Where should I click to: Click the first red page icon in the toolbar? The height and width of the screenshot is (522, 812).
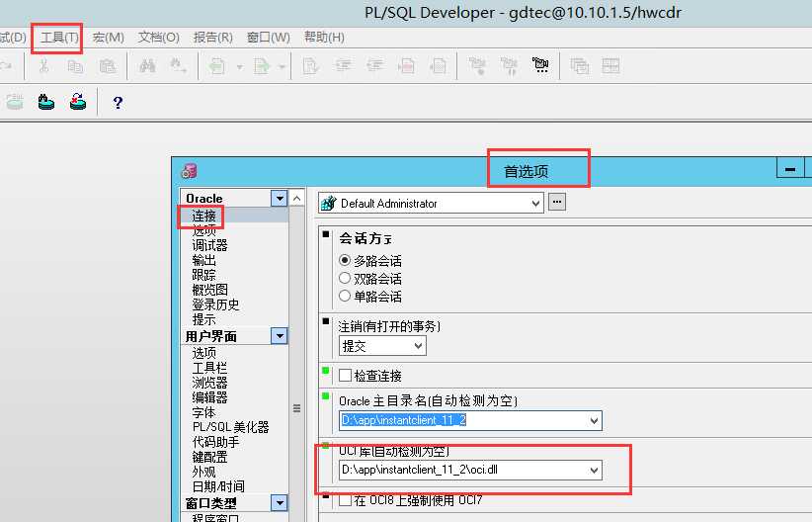(407, 66)
